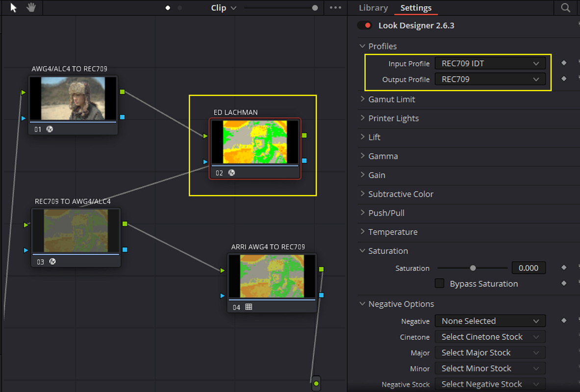This screenshot has height=392, width=580.
Task: Switch to the Settings tab
Action: coord(416,8)
